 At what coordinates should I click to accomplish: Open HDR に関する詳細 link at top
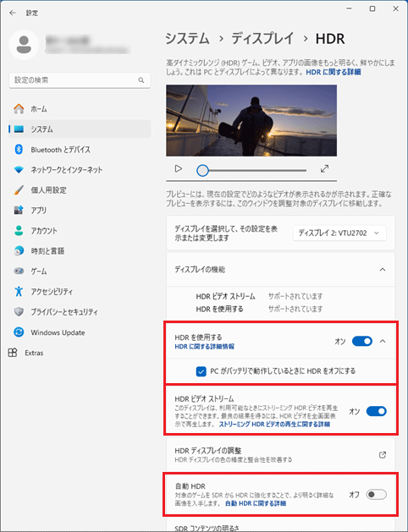pos(334,72)
